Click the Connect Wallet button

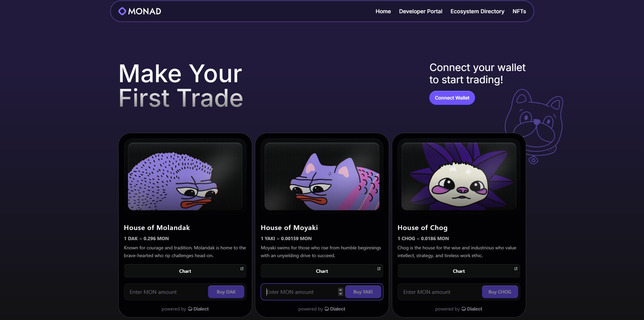coord(452,98)
